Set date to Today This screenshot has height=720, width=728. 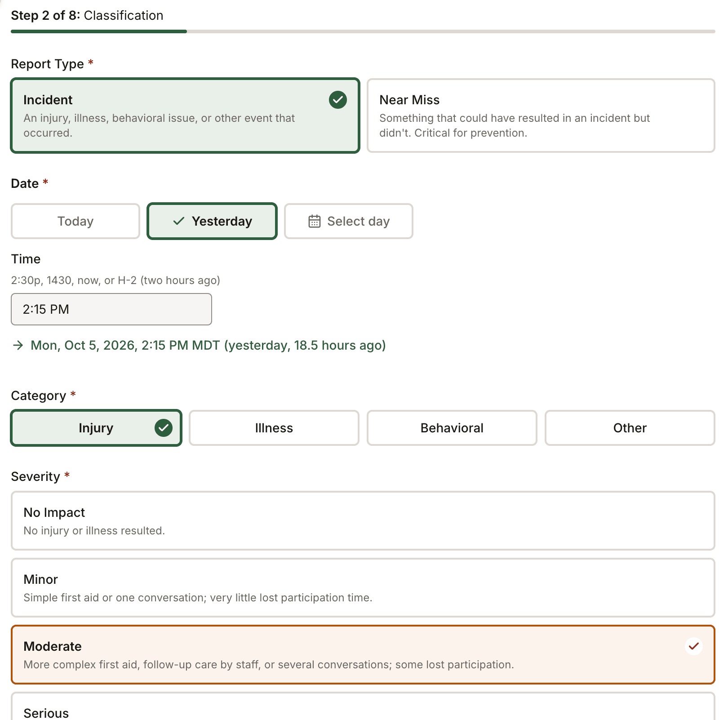point(75,221)
